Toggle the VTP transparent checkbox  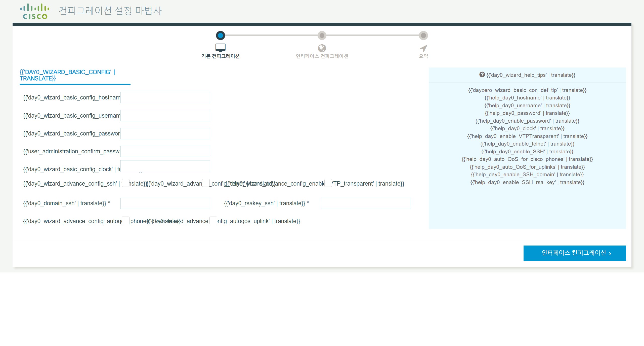(328, 183)
